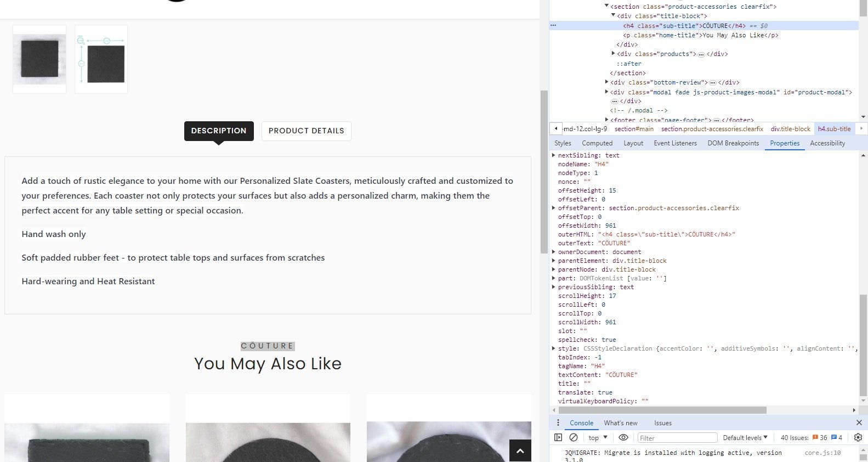Expand the part DOMTokenList property

[554, 278]
